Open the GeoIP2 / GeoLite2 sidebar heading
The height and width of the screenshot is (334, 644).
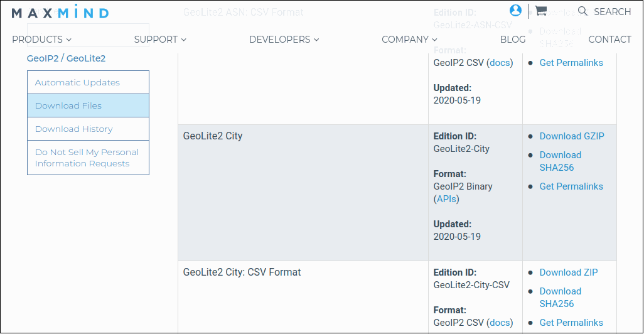tap(66, 58)
